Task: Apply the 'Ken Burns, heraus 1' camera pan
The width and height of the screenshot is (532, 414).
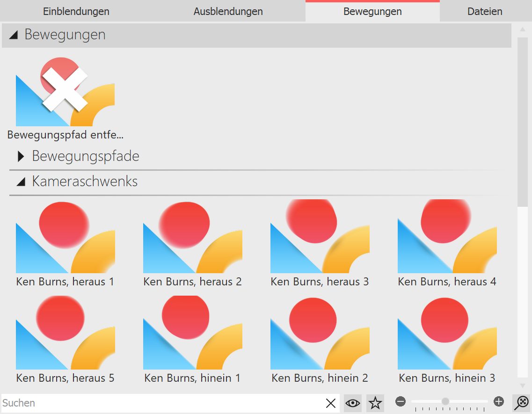Action: 65,239
